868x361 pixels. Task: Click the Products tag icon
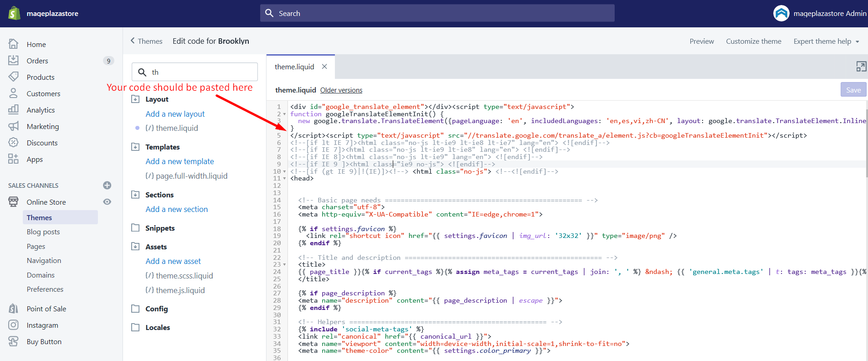(x=14, y=77)
